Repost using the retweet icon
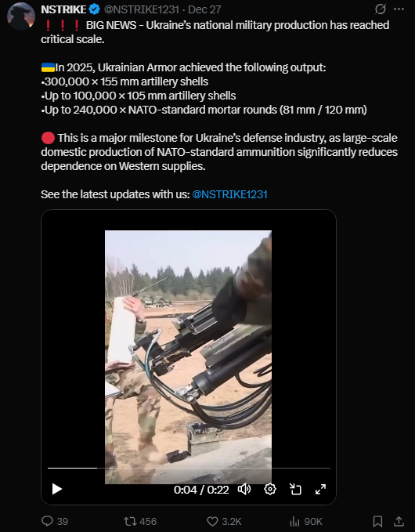Image resolution: width=415 pixels, height=532 pixels. coord(140,521)
